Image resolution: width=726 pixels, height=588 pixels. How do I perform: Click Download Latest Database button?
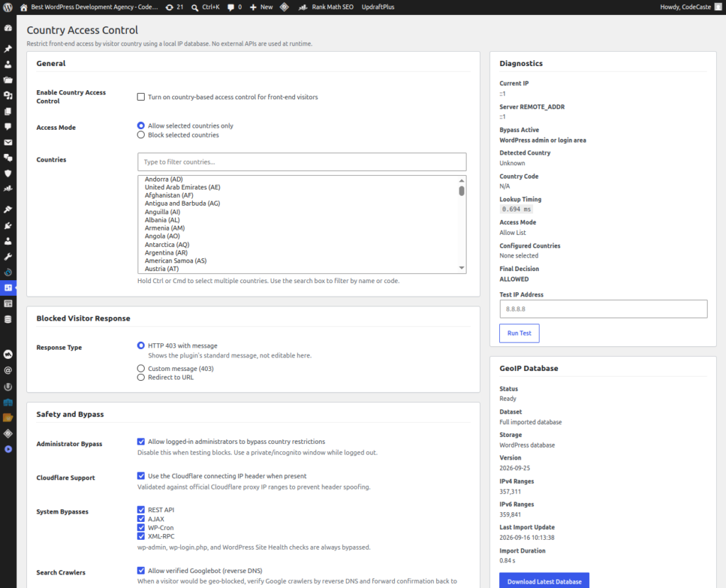544,581
